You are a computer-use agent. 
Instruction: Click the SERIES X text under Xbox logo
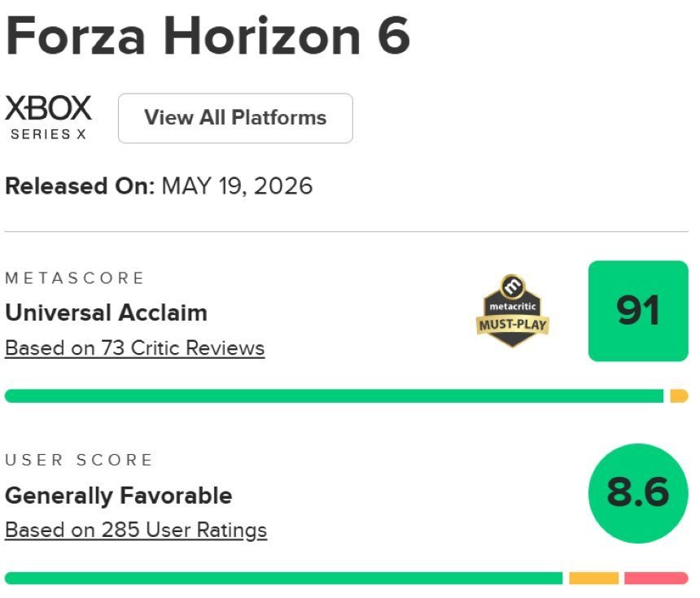(x=48, y=134)
